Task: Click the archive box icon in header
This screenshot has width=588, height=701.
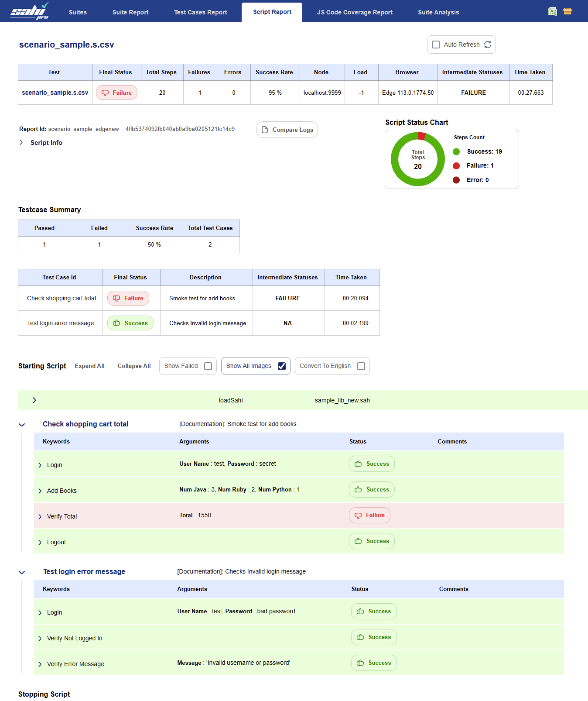Action: (x=567, y=11)
